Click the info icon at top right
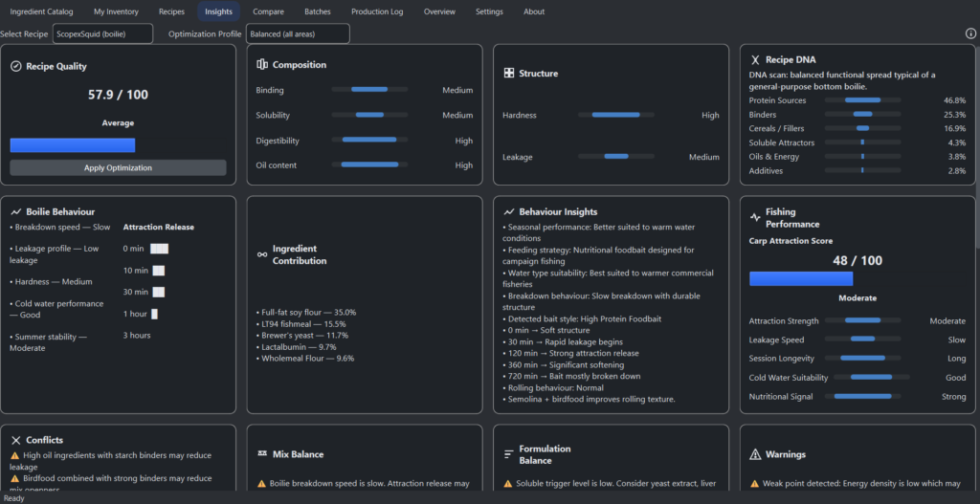This screenshot has height=504, width=980. click(x=970, y=33)
